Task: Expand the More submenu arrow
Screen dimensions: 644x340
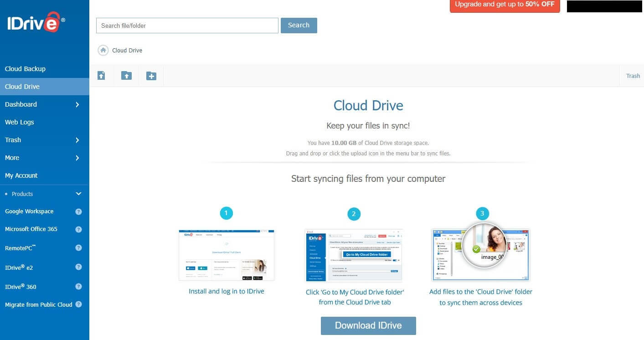Action: (x=77, y=158)
